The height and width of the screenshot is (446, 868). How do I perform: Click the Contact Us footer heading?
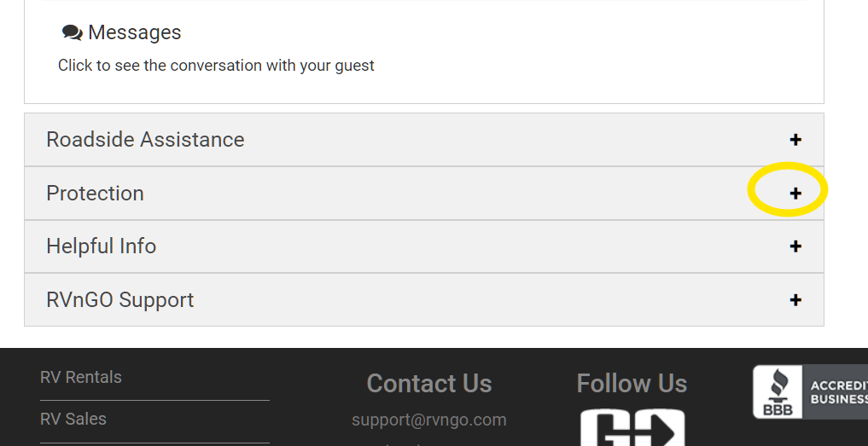429,384
